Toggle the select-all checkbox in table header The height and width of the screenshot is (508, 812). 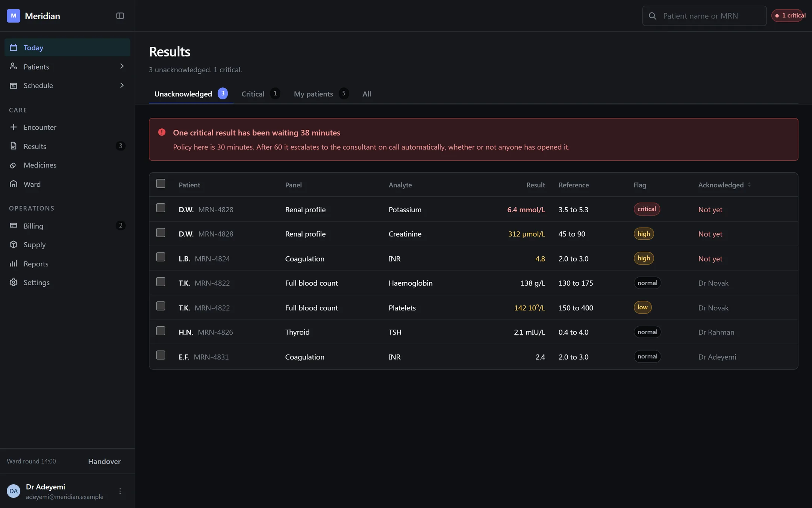coord(161,184)
